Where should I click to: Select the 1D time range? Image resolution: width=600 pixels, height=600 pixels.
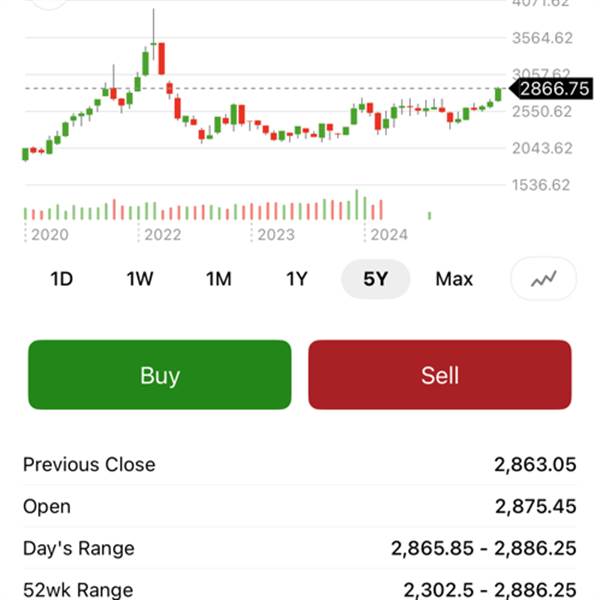pos(62,279)
